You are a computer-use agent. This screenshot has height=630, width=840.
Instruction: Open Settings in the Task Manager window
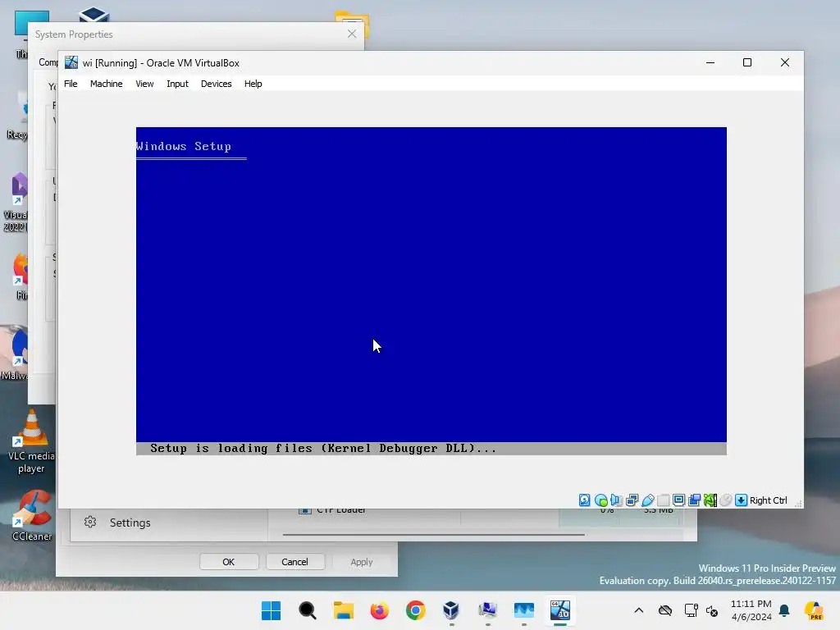(x=130, y=523)
